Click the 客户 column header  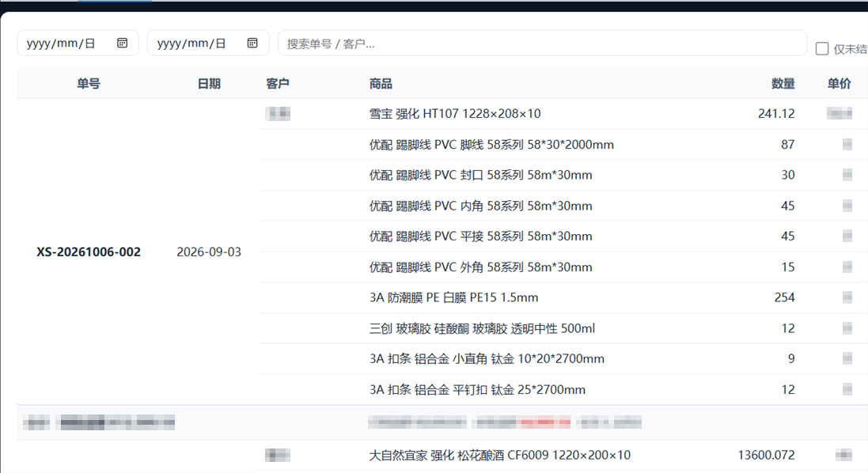click(x=278, y=84)
